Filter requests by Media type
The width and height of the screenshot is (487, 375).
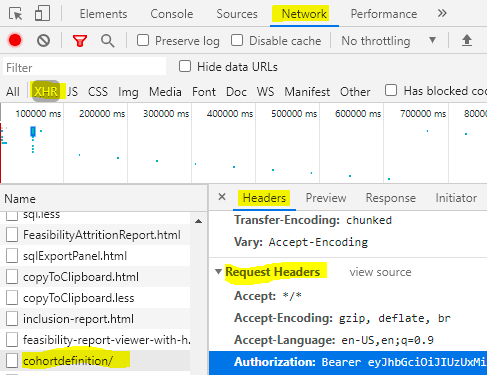(x=165, y=91)
